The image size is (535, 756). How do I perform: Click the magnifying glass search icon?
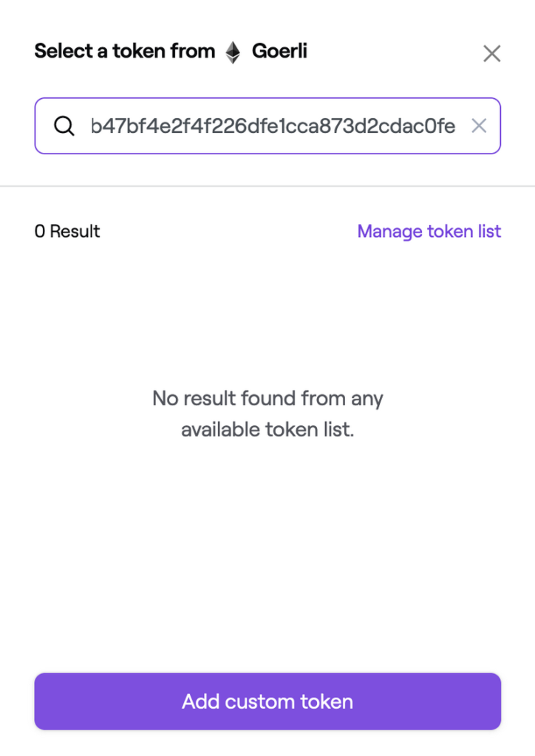click(x=65, y=126)
